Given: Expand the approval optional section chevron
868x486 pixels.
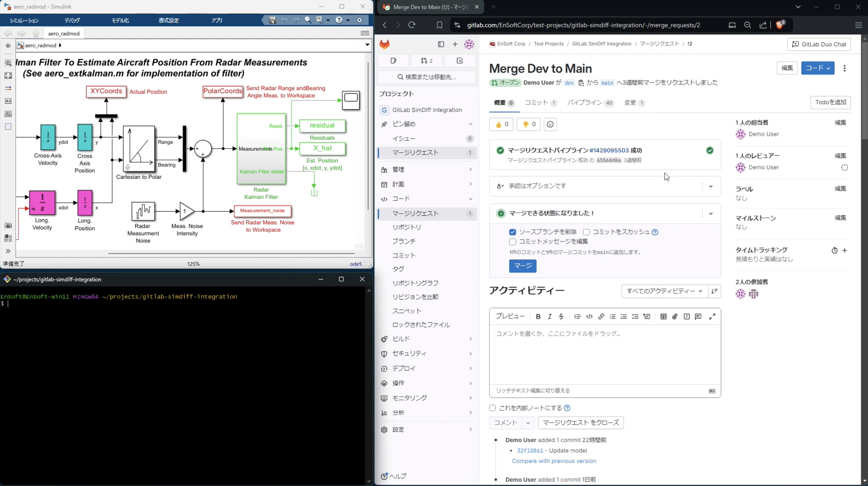Looking at the screenshot, I should point(711,186).
